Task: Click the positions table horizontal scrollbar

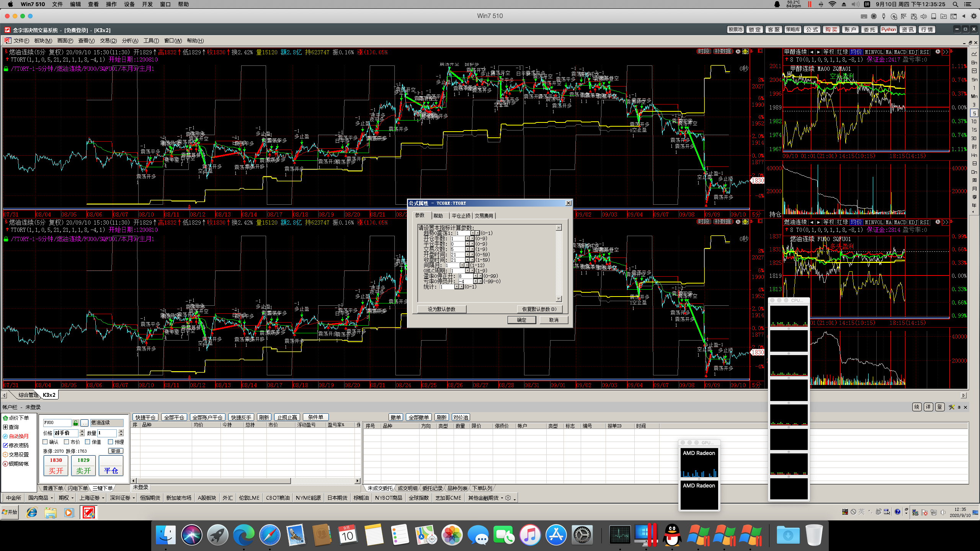Action: pos(246,481)
